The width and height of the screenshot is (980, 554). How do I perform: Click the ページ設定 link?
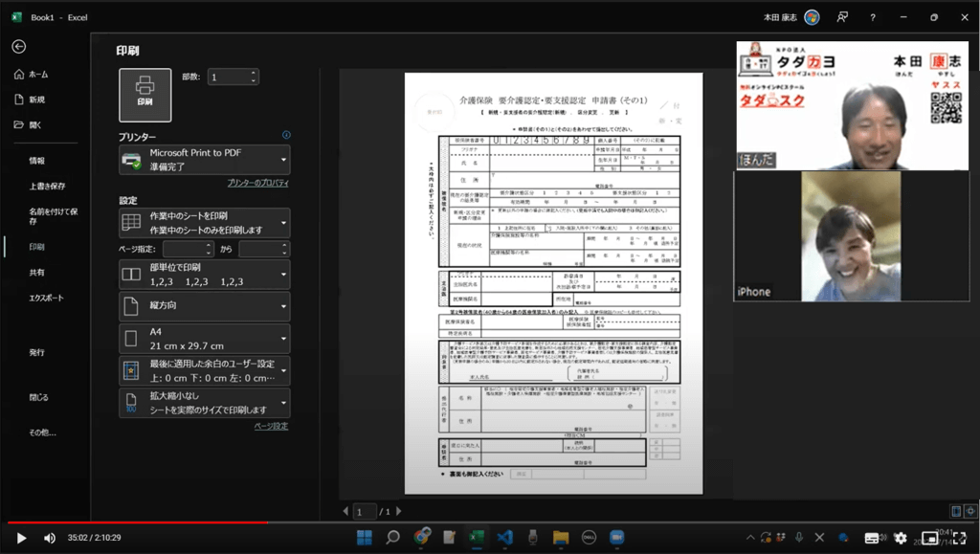point(270,426)
